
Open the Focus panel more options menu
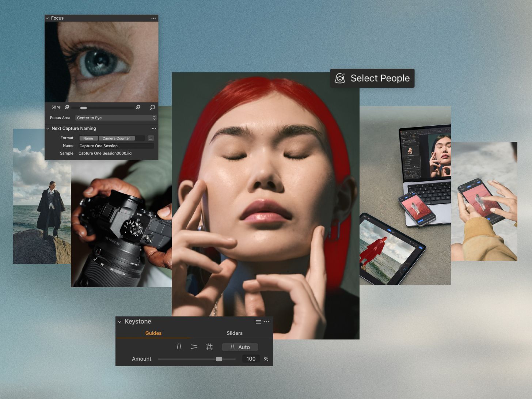pos(153,18)
